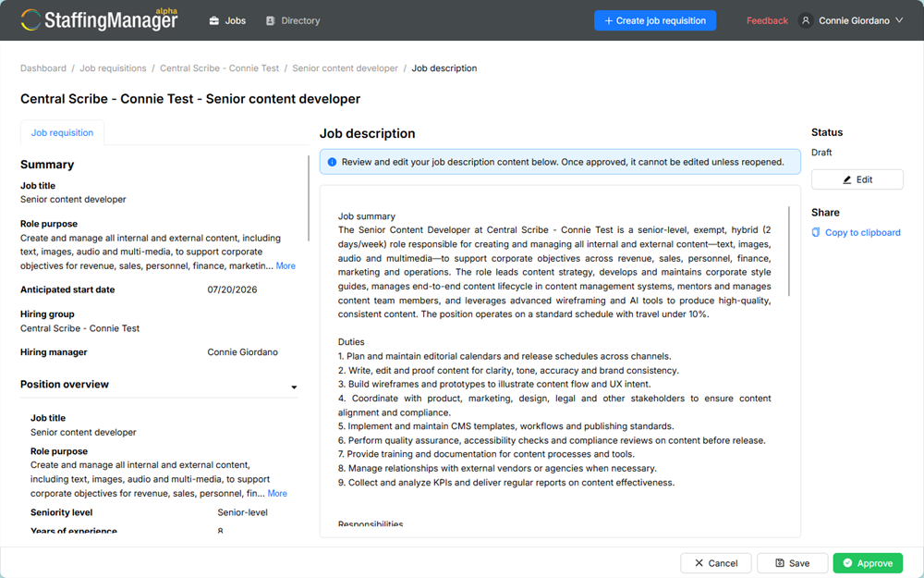Show More of Summary role purpose
Viewport: 924px width, 578px height.
point(286,266)
